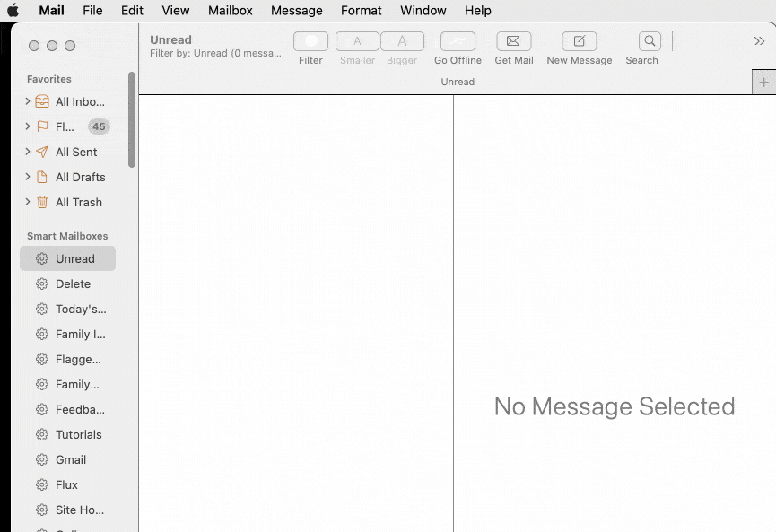Click the Bigger text size icon
This screenshot has height=532, width=776.
click(x=402, y=41)
